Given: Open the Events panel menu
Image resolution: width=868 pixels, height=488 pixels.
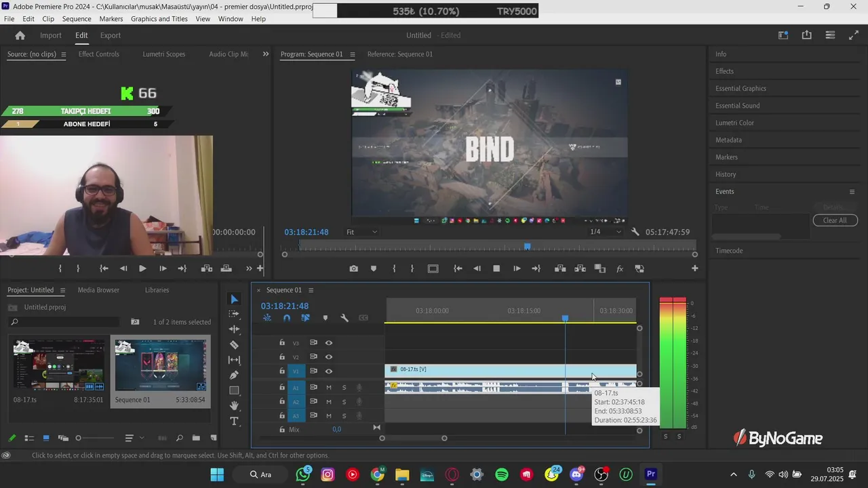Looking at the screenshot, I should tap(852, 192).
